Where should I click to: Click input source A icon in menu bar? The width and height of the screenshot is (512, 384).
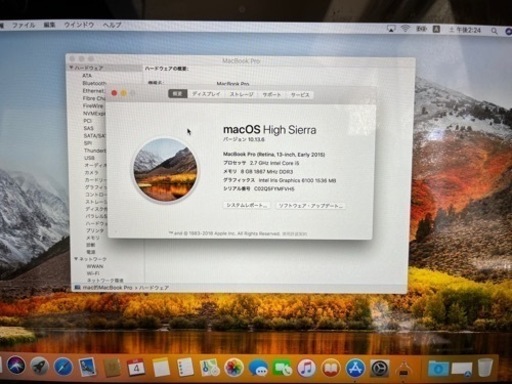coord(436,29)
